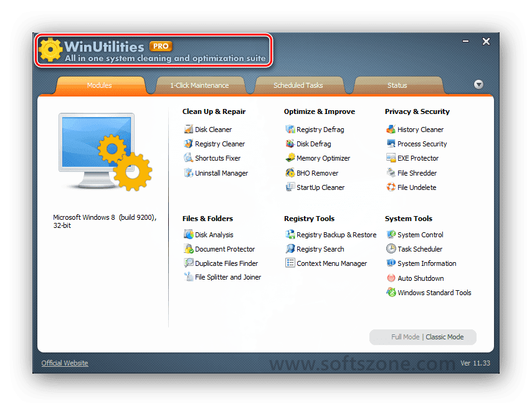Select Uninstall Manager text link

(x=222, y=173)
